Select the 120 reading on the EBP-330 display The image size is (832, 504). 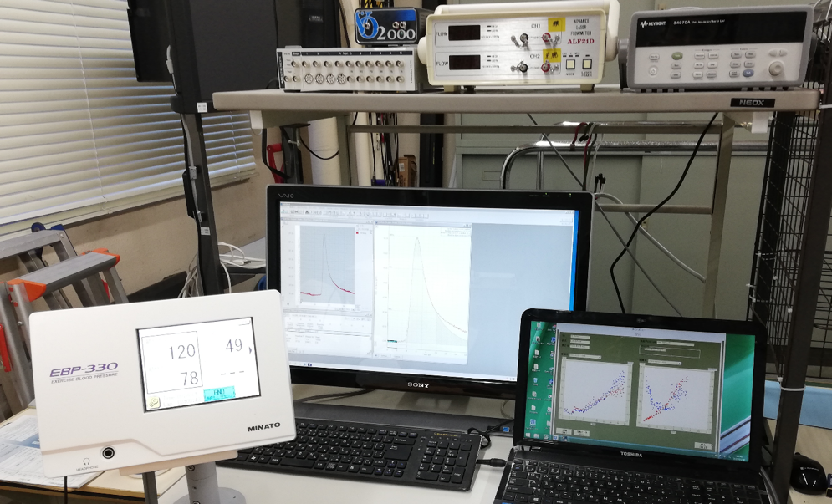pyautogui.click(x=182, y=352)
